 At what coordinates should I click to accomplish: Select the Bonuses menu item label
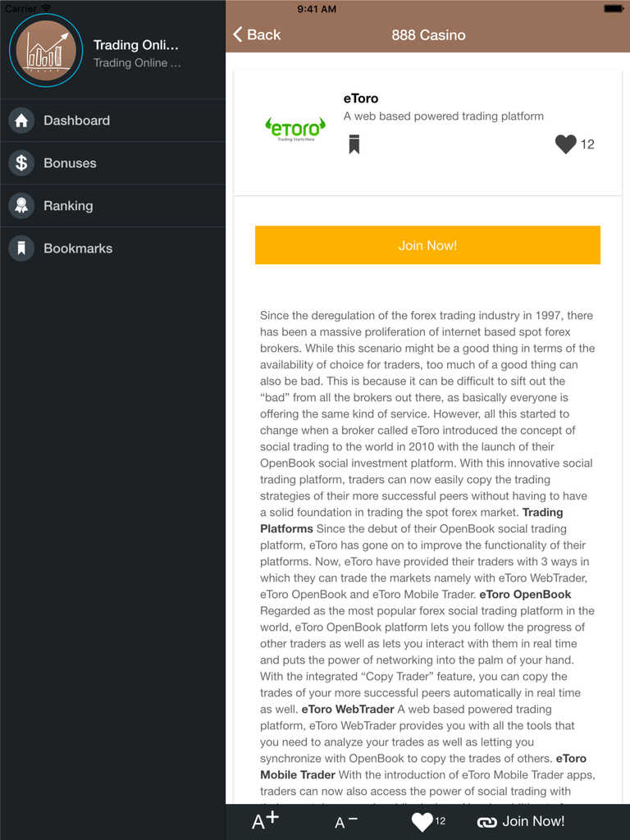tap(70, 163)
